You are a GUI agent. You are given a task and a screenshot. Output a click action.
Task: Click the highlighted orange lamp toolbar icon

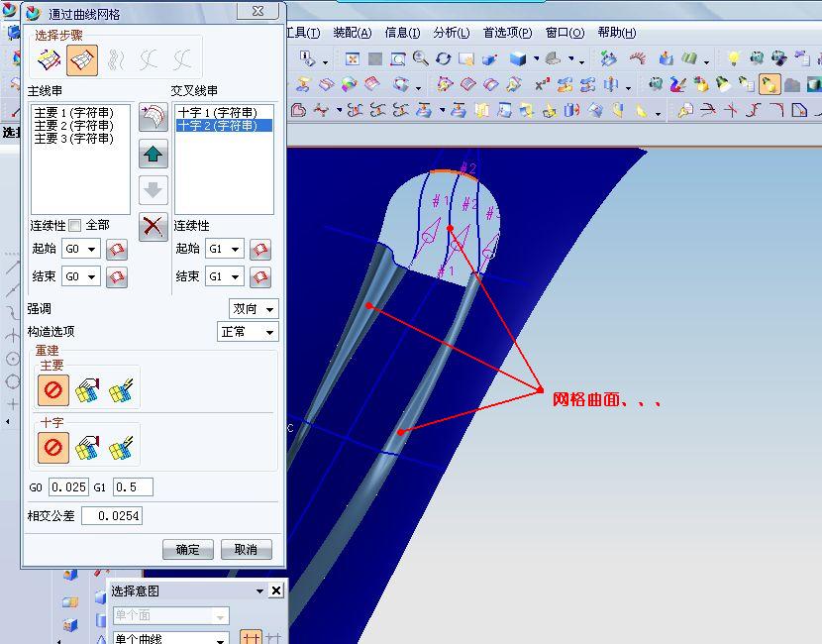tap(770, 84)
